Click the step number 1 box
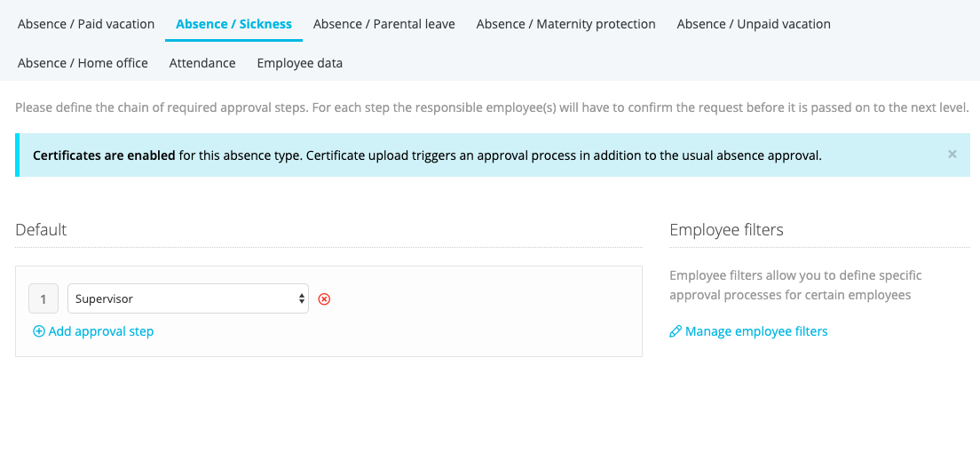 click(x=43, y=299)
